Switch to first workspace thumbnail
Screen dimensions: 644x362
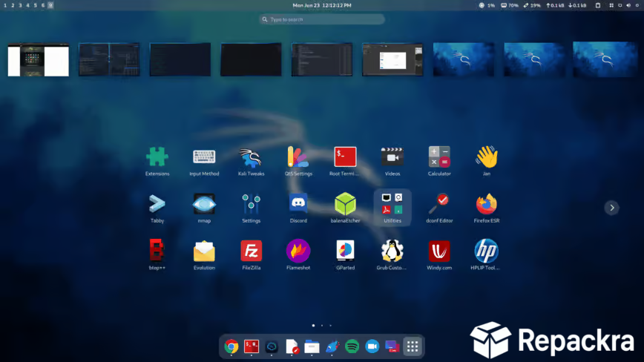point(38,59)
